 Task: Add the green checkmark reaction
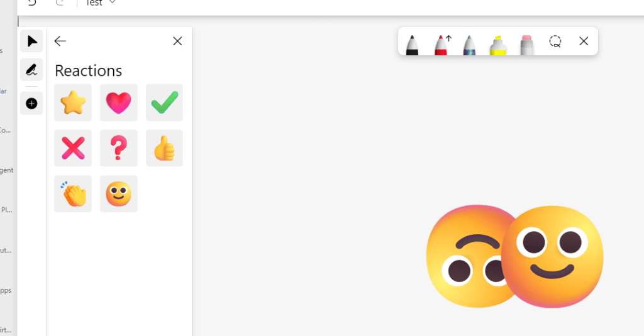pyautogui.click(x=164, y=102)
